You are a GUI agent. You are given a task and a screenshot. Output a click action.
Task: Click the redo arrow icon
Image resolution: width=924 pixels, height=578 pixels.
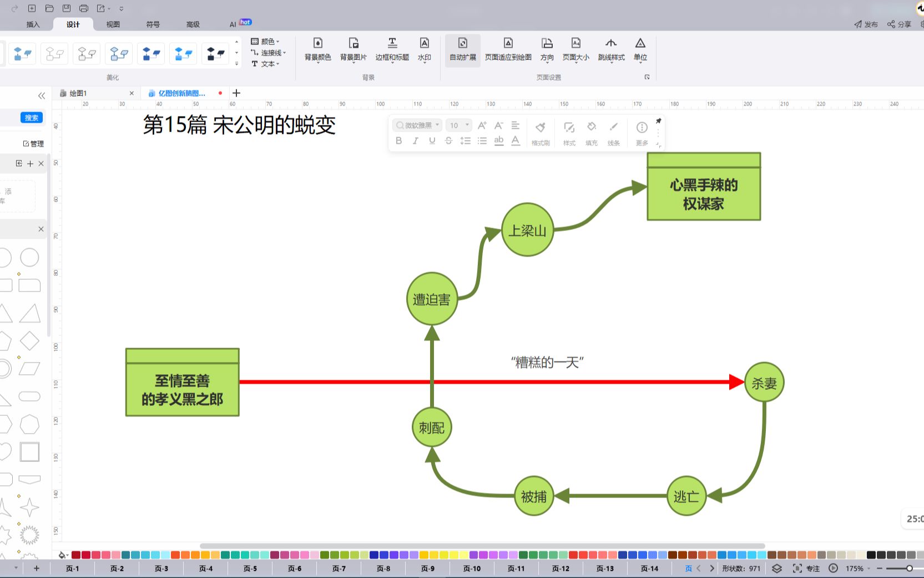(14, 8)
